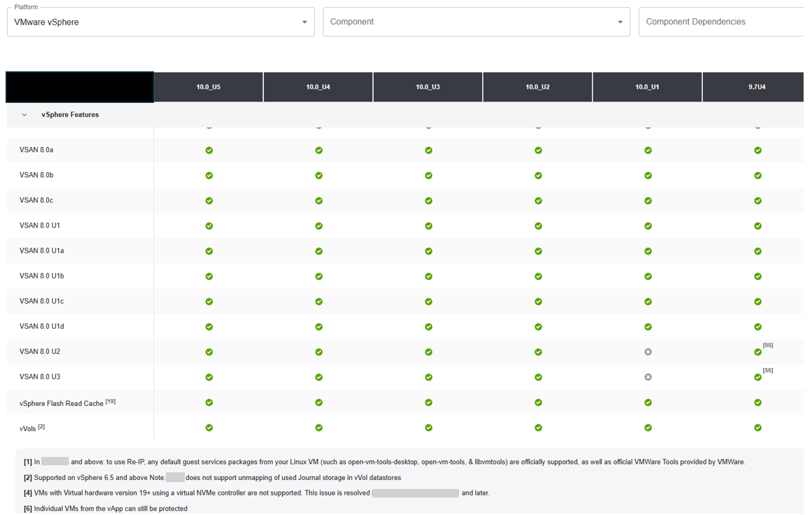Viewport: 812px width, 515px height.
Task: Click the VSAN 8.0 U1c checkmark under 10.0_U5
Action: pyautogui.click(x=209, y=302)
